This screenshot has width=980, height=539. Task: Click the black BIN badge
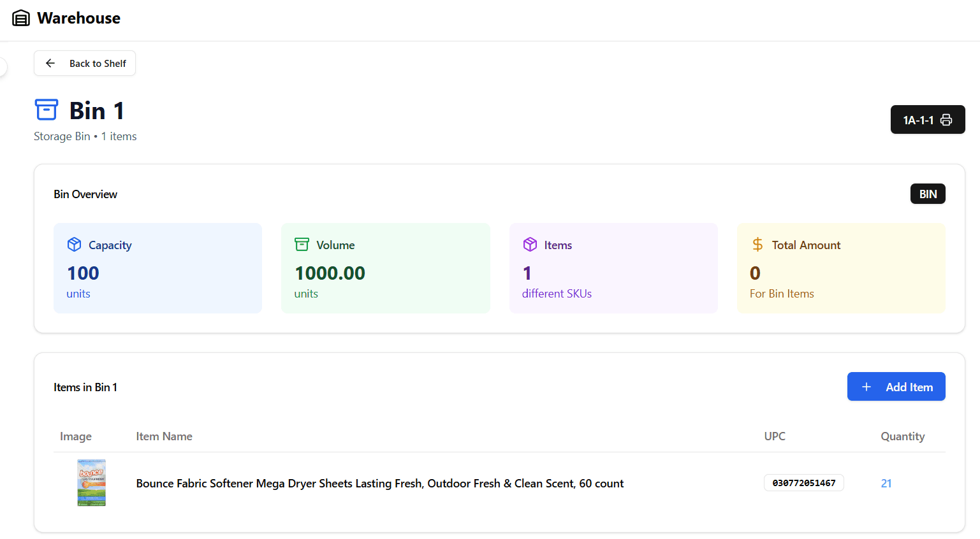(928, 194)
